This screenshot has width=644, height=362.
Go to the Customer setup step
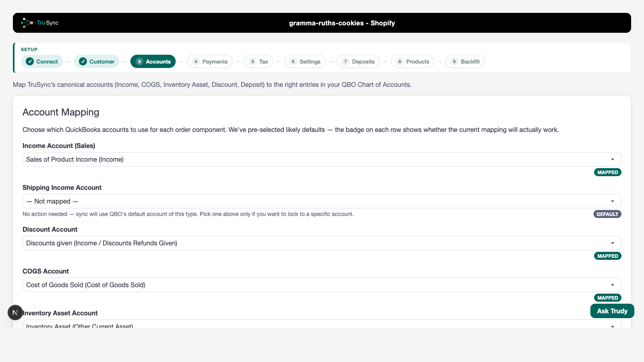tap(97, 62)
